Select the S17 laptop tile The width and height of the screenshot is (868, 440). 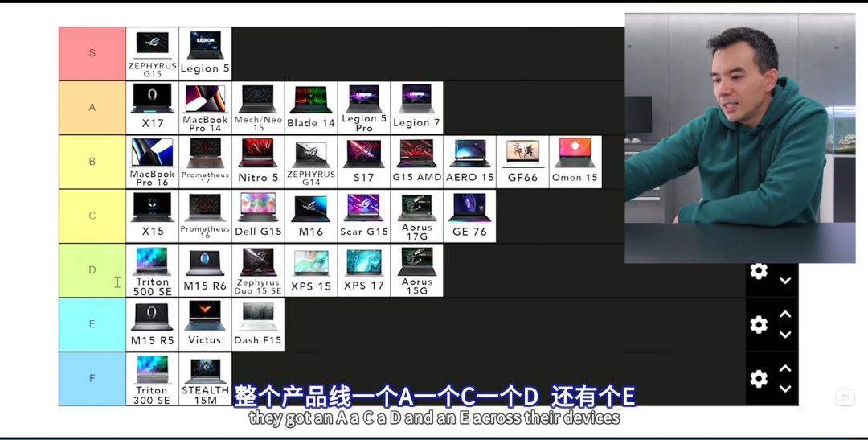pyautogui.click(x=364, y=162)
